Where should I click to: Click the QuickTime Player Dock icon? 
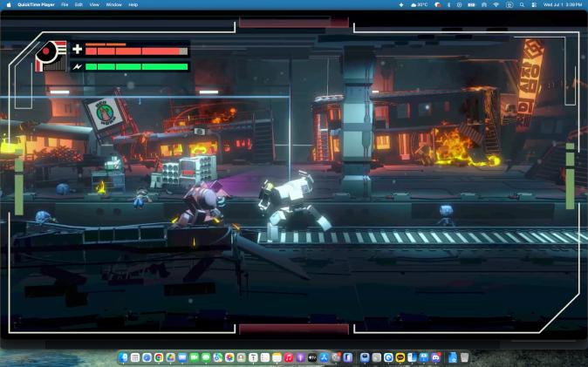pyautogui.click(x=388, y=357)
